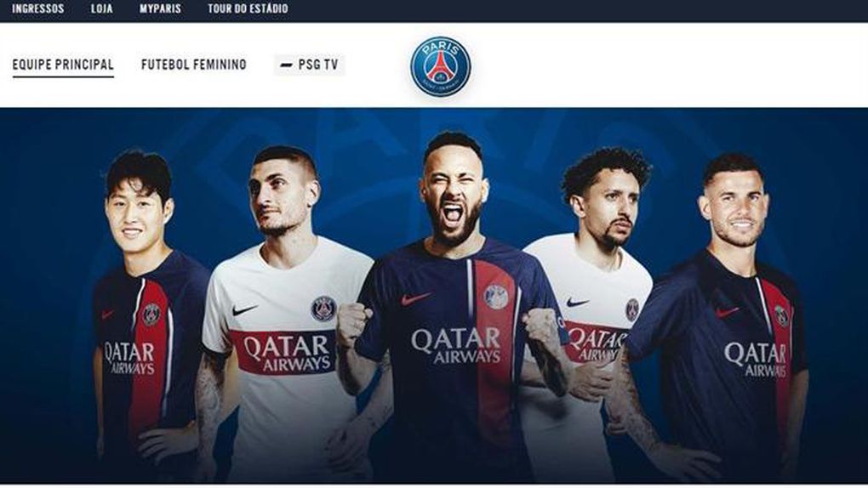Click the PSG crest on short-haired player's white jersey
The height and width of the screenshot is (488, 868).
click(323, 309)
